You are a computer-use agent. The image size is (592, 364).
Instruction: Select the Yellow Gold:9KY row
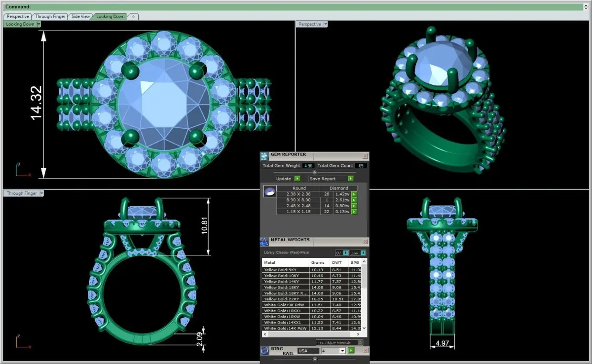[312, 270]
